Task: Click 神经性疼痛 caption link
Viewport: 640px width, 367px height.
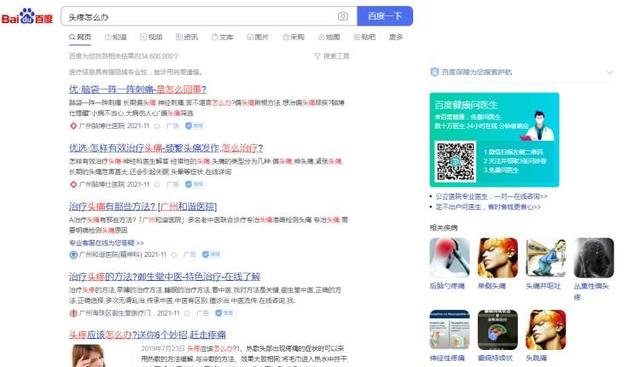Action: click(447, 358)
